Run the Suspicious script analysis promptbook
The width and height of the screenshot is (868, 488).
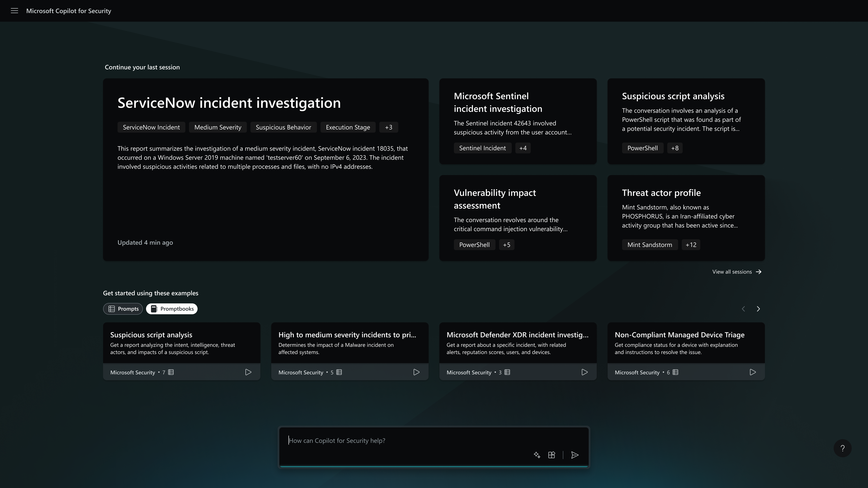click(248, 372)
